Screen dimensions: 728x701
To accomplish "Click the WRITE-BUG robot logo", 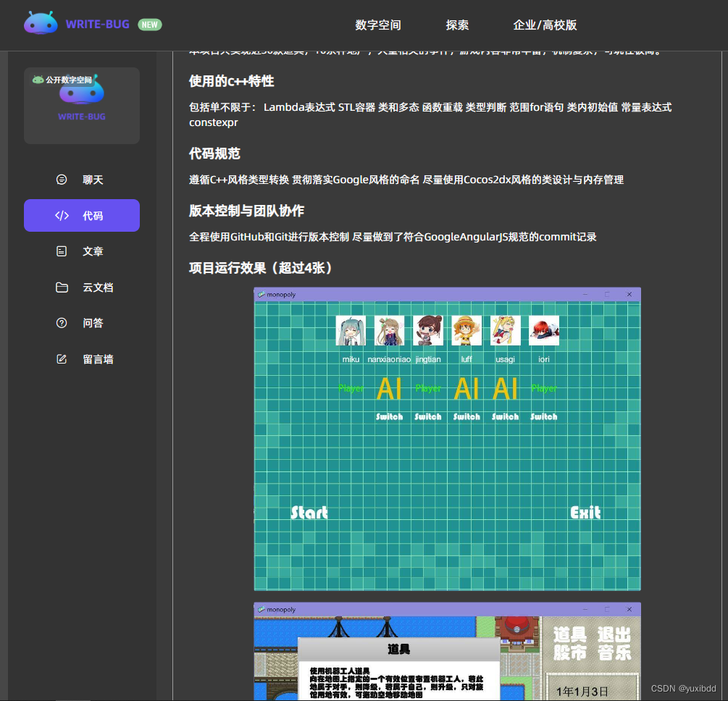I will pos(41,22).
